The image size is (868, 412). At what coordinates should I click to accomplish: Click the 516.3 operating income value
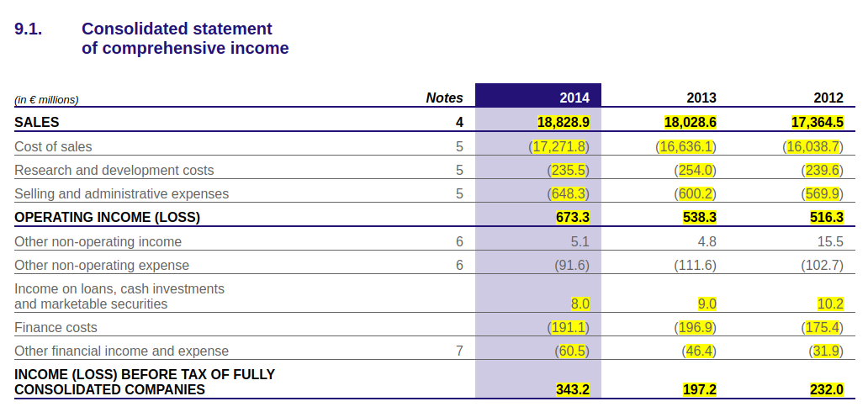(x=827, y=218)
